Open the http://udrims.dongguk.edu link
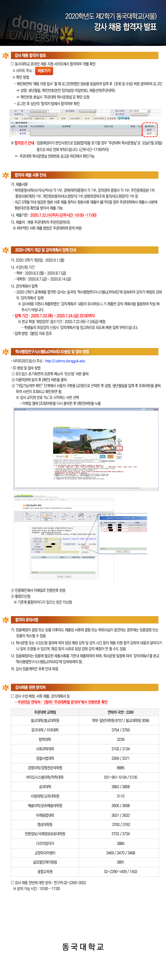Image resolution: width=166 pixels, height=980 pixels. point(65,361)
